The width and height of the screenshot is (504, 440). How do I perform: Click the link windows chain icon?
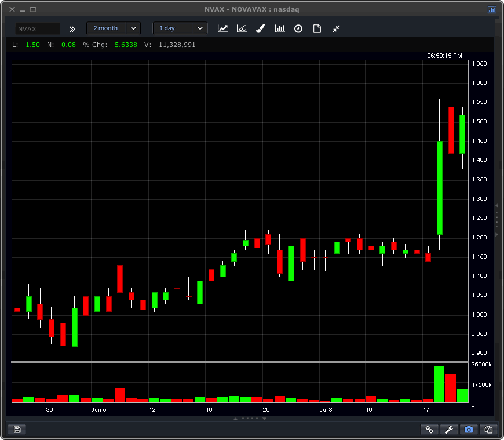pyautogui.click(x=429, y=430)
